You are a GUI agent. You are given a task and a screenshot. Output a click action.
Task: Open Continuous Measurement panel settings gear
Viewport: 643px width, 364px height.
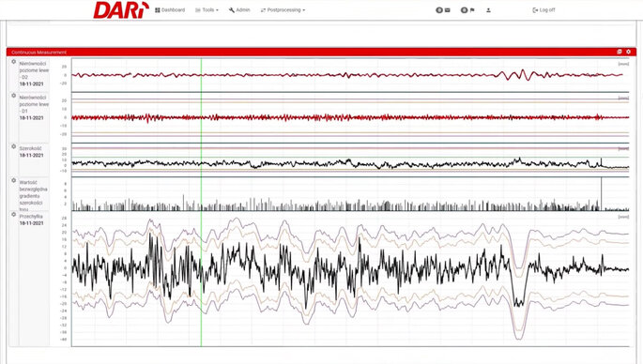point(628,52)
